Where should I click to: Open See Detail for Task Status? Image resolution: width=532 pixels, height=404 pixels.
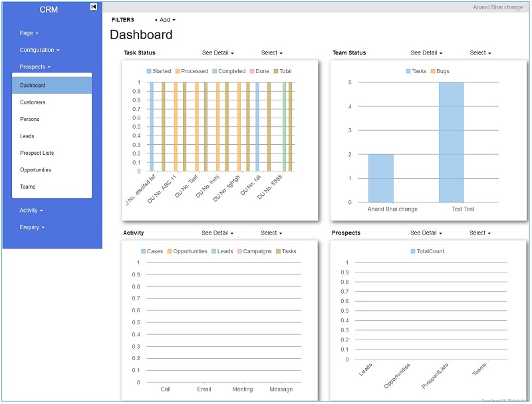pyautogui.click(x=217, y=53)
